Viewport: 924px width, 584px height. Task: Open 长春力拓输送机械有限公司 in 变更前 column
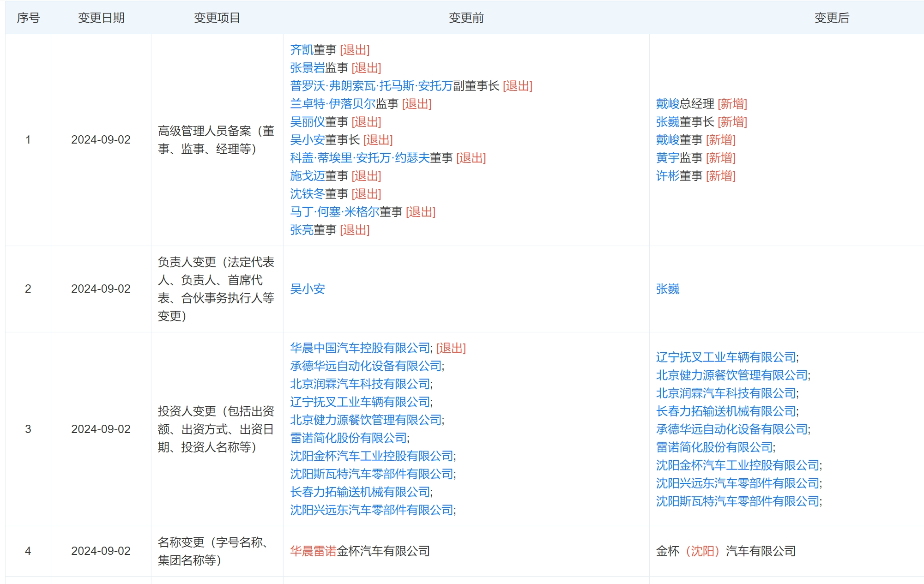point(360,492)
